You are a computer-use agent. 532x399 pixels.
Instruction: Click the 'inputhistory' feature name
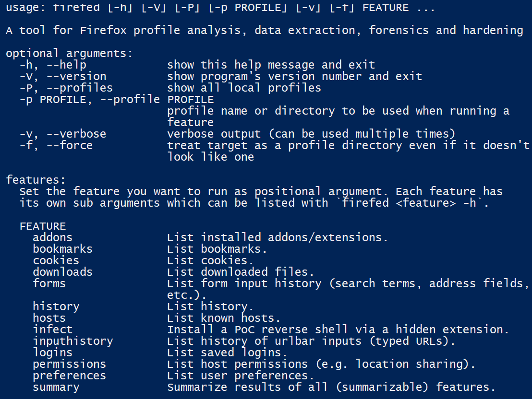[73, 341]
